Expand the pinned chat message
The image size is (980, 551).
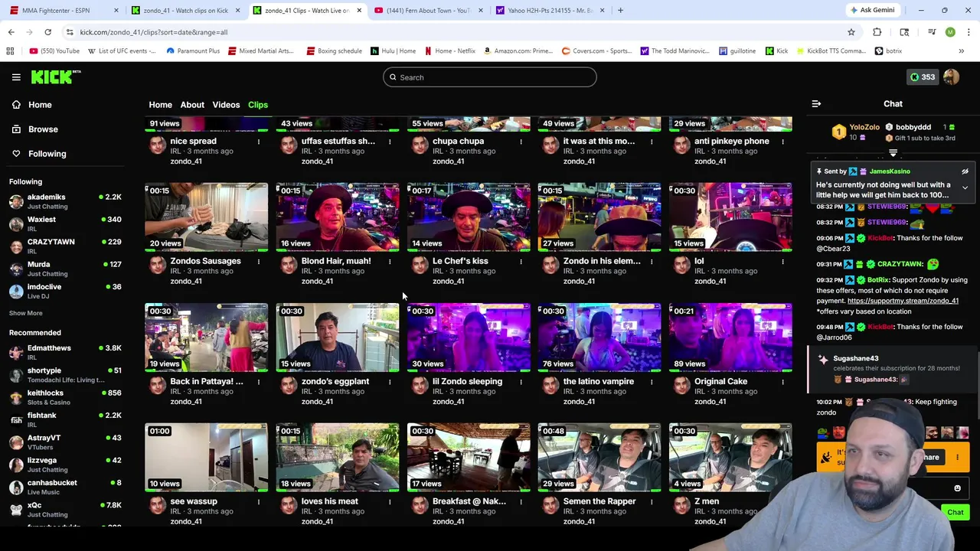pos(965,187)
